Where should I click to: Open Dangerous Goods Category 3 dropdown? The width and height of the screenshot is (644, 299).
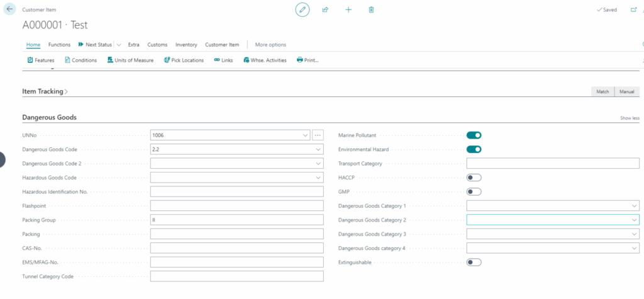pyautogui.click(x=635, y=234)
